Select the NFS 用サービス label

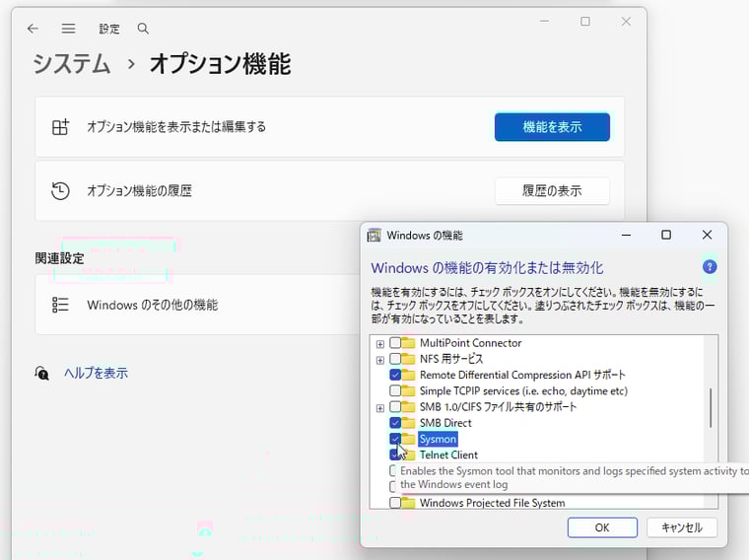pyautogui.click(x=451, y=359)
